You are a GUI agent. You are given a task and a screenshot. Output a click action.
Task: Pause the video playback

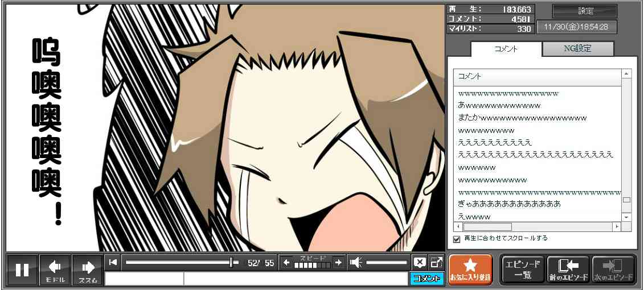[x=22, y=270]
